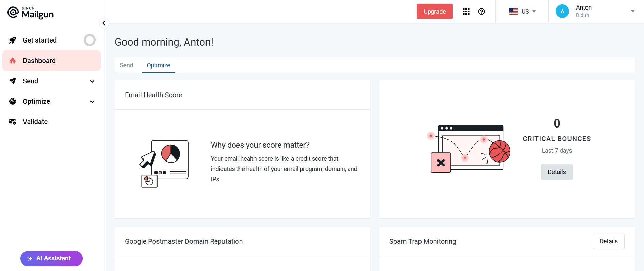The image size is (644, 271).
Task: Open the help question mark icon
Action: pos(481,12)
